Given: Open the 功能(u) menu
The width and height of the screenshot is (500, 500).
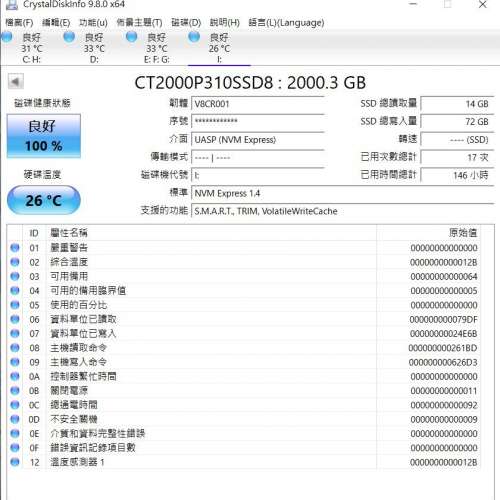Looking at the screenshot, I should [x=93, y=23].
